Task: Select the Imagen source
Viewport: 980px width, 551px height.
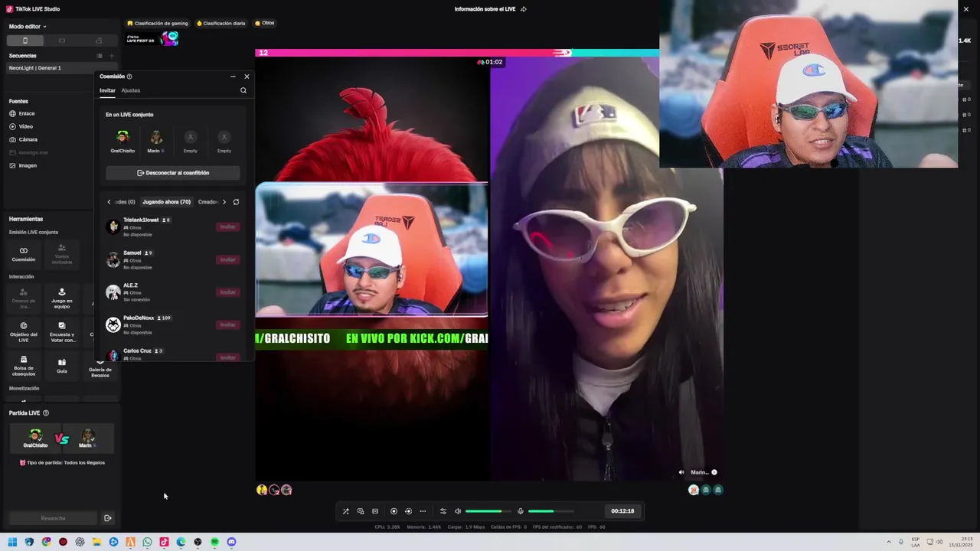Action: 23,165
